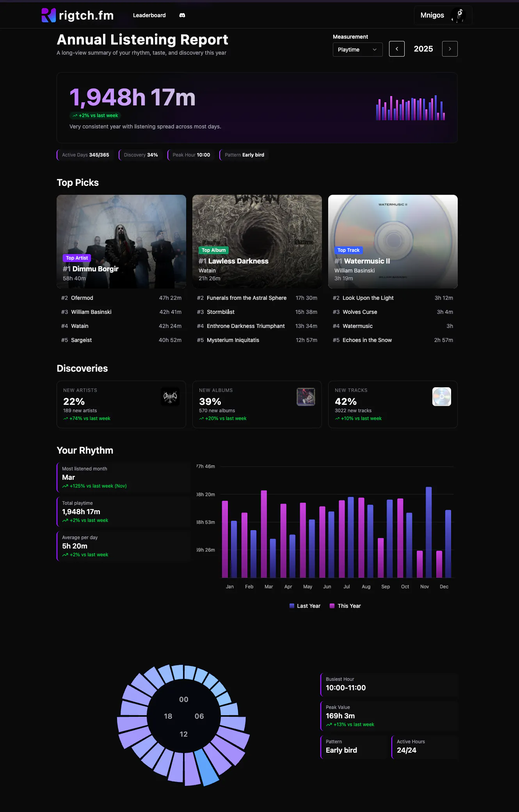The width and height of the screenshot is (519, 812).
Task: Click the hero mini bar sparkline chart
Action: (x=411, y=108)
